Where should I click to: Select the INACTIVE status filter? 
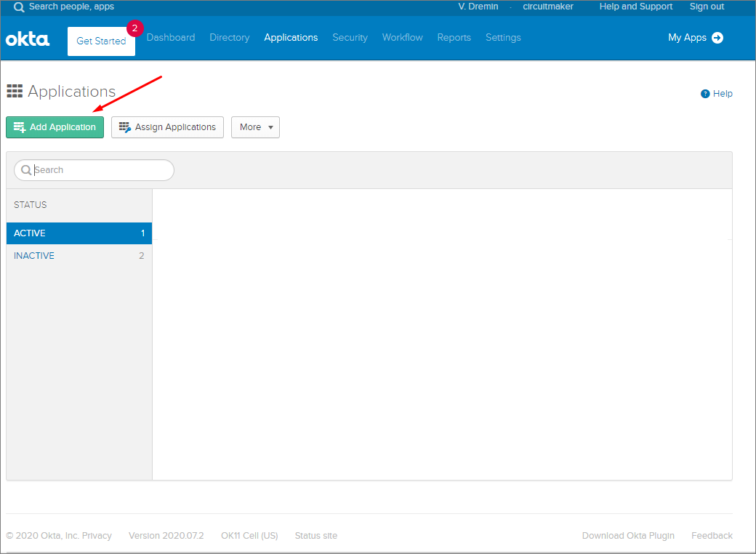pos(79,256)
